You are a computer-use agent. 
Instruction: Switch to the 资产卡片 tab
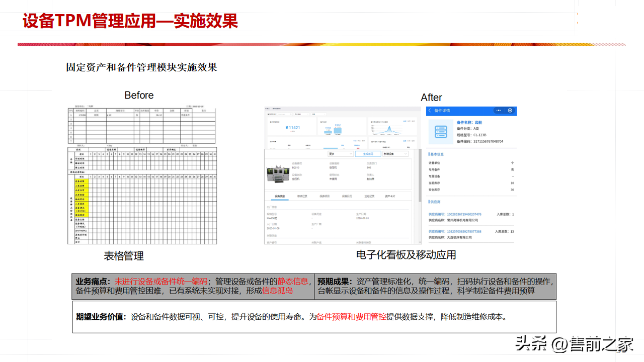pyautogui.click(x=390, y=196)
